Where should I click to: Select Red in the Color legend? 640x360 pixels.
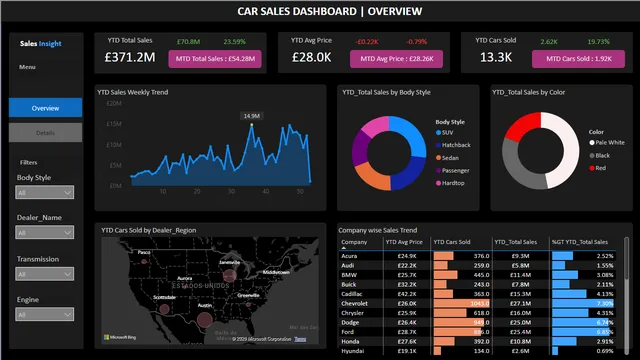pyautogui.click(x=598, y=168)
